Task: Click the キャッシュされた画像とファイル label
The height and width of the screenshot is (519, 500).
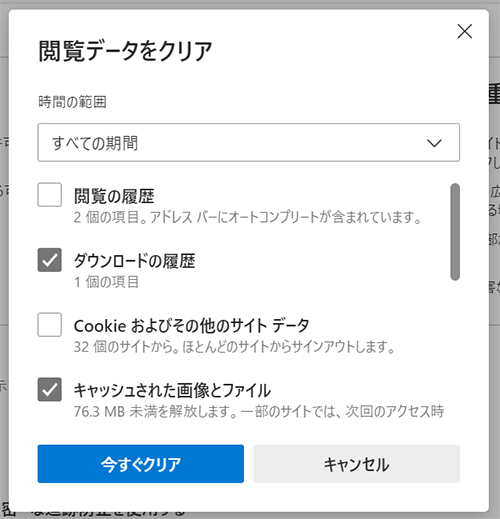Action: [x=172, y=390]
